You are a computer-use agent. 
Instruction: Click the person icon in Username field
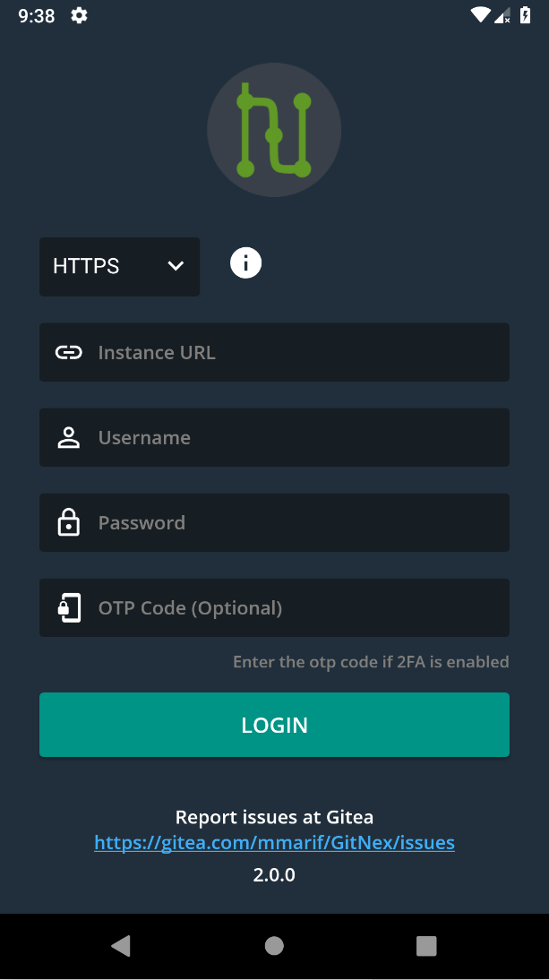pyautogui.click(x=69, y=438)
